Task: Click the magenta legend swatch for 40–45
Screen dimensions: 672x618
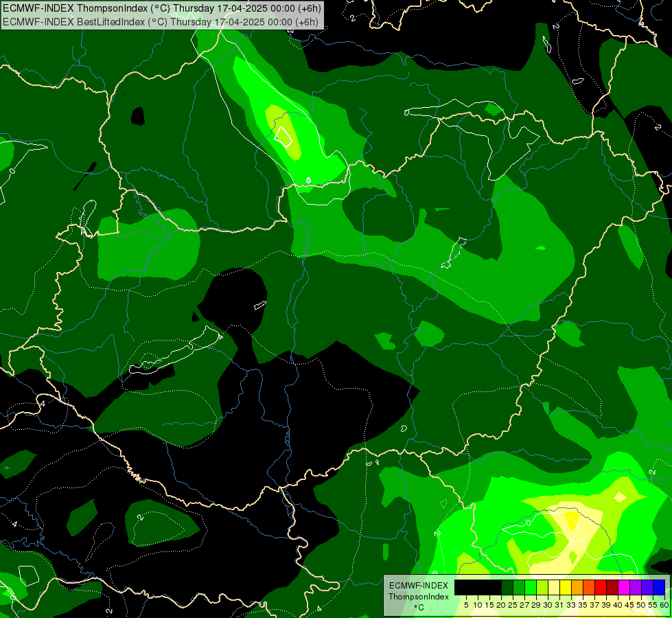Action: (x=624, y=587)
